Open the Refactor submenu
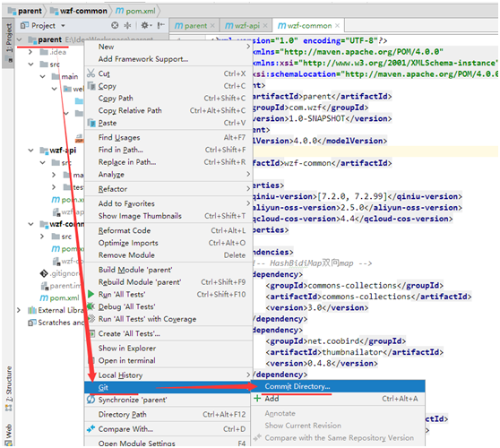Screen dimensions: 500x448 pos(168,189)
